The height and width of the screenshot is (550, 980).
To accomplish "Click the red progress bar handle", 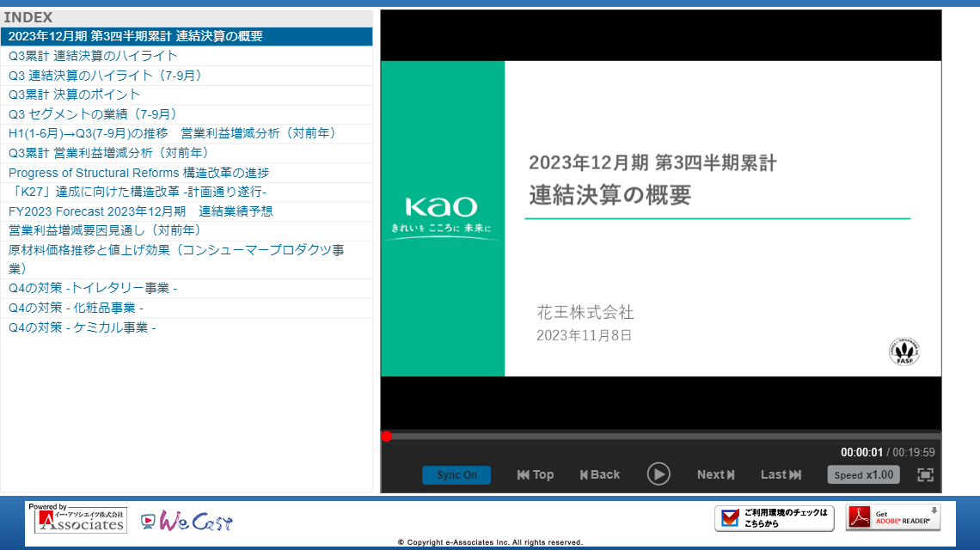I will coord(387,437).
